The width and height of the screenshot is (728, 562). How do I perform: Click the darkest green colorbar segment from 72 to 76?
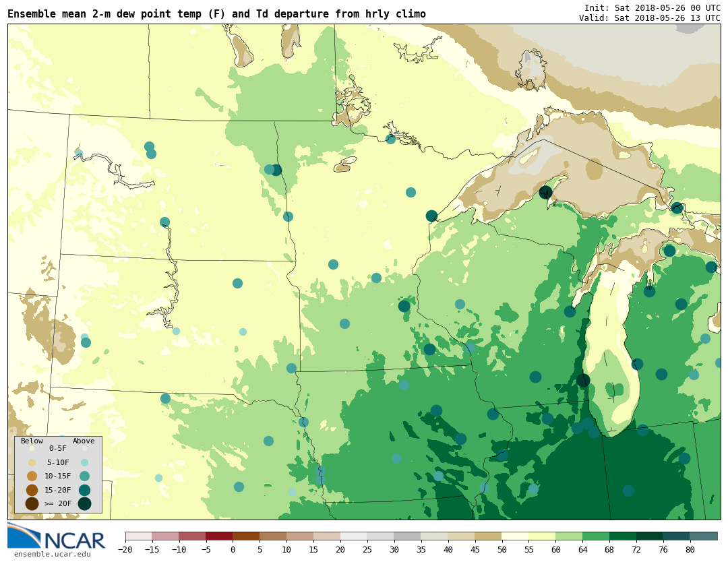pyautogui.click(x=650, y=536)
